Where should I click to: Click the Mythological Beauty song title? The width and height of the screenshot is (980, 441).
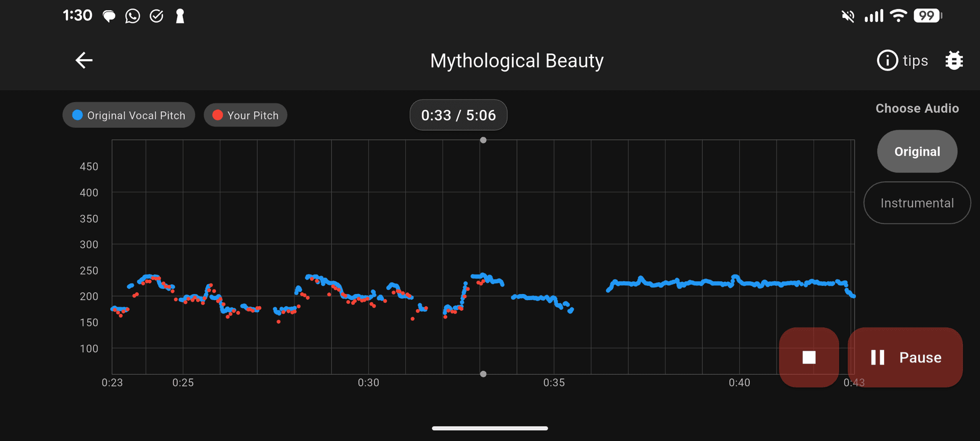coord(517,61)
